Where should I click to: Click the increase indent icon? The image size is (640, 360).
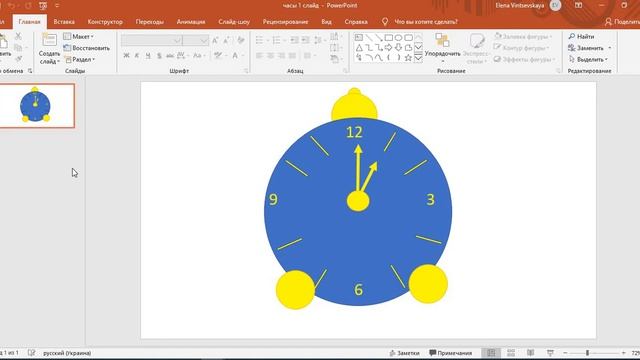305,40
